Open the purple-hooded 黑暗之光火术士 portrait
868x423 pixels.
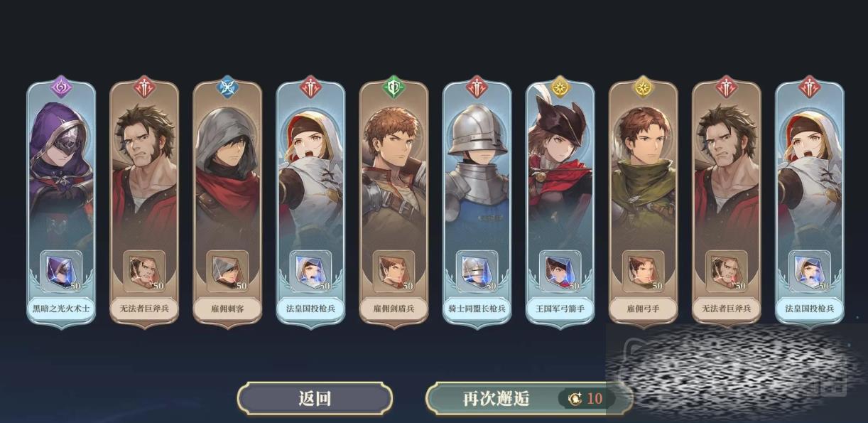[61, 171]
